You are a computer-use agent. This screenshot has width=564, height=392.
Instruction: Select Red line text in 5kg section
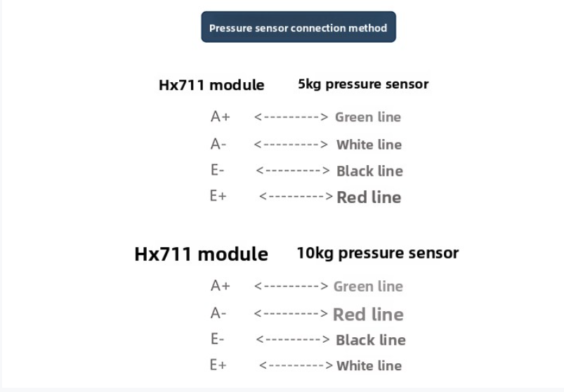369,197
